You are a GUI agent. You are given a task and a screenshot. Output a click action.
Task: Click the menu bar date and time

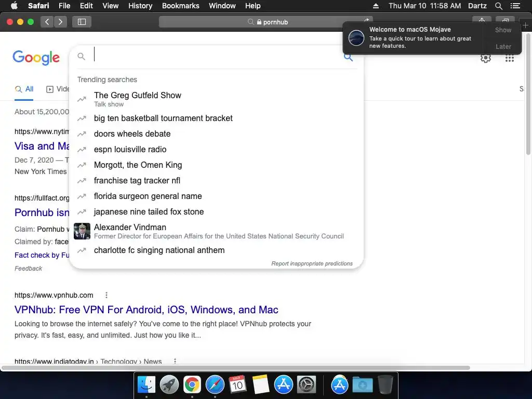(x=424, y=6)
